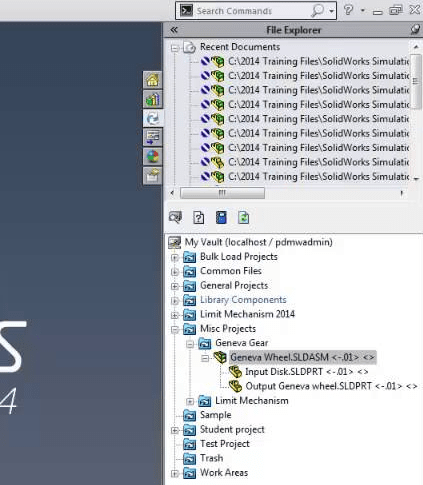Click the Geneva Wheel assembly icon
The height and width of the screenshot is (485, 423).
(x=220, y=357)
